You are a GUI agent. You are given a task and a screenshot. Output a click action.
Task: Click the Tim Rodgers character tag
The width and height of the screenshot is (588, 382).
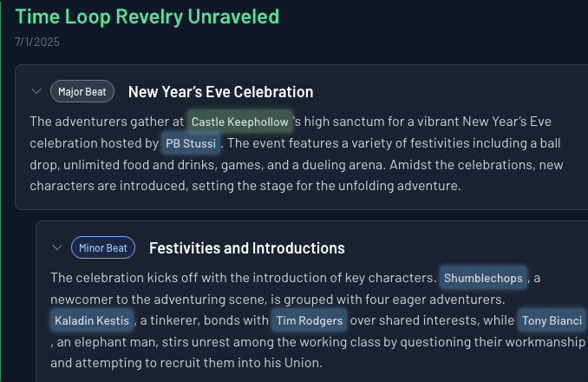[309, 321]
